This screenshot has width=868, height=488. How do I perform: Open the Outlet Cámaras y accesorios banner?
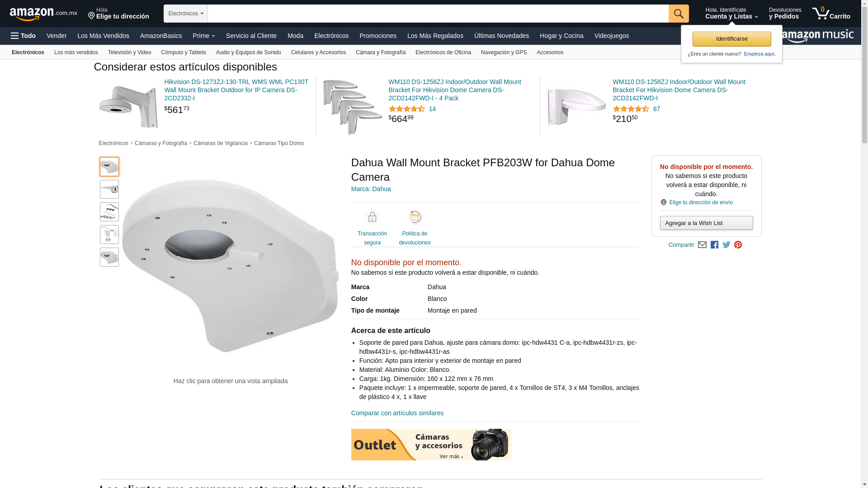pos(431,445)
